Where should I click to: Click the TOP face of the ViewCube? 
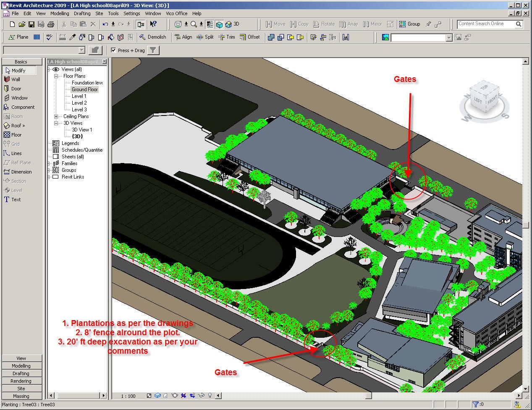click(x=484, y=87)
